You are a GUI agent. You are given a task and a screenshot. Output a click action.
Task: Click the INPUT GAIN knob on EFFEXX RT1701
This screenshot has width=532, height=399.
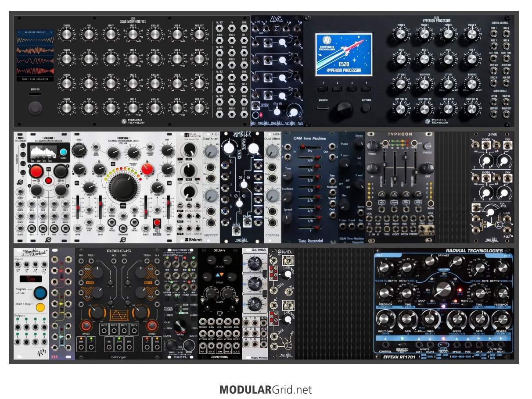point(385,320)
